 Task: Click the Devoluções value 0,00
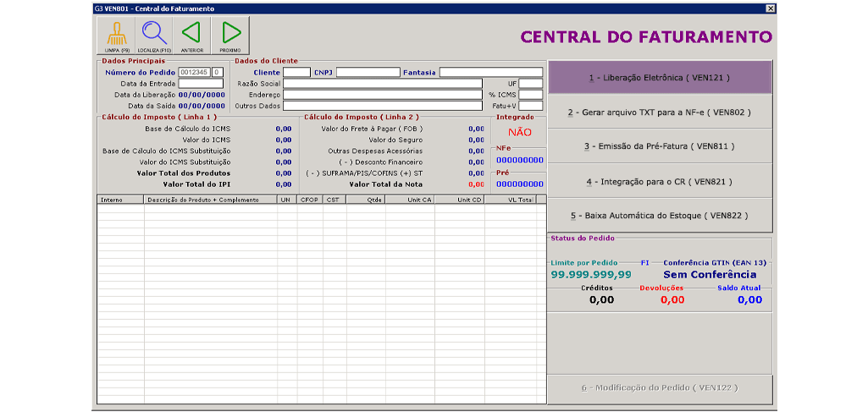672,300
